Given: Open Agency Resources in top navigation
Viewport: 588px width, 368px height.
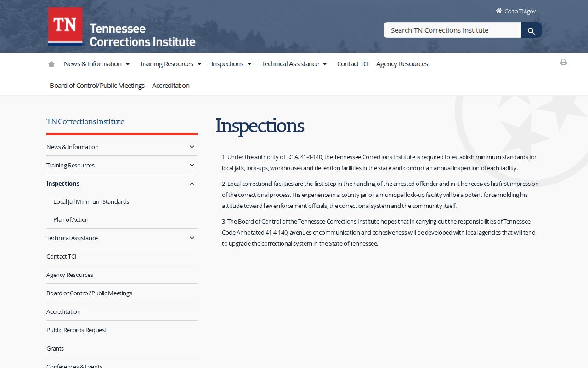Looking at the screenshot, I should tap(402, 64).
